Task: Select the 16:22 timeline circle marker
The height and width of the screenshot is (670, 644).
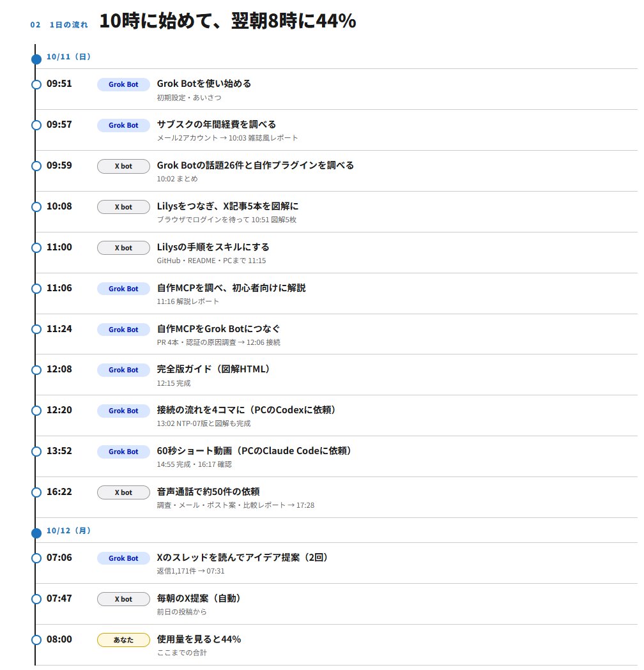Action: pos(36,492)
